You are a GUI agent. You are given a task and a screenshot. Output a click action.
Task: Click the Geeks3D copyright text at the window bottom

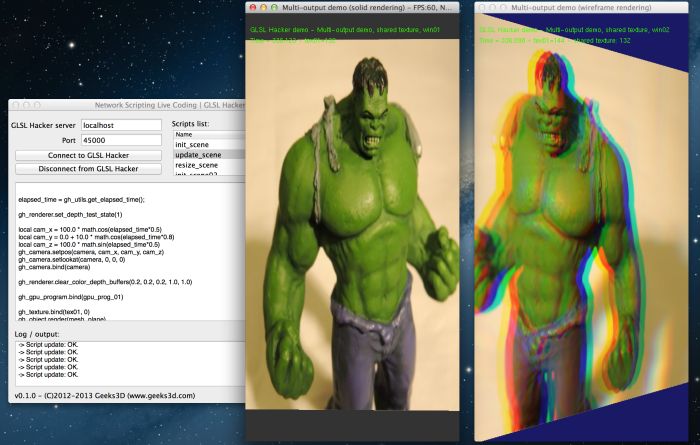[105, 395]
